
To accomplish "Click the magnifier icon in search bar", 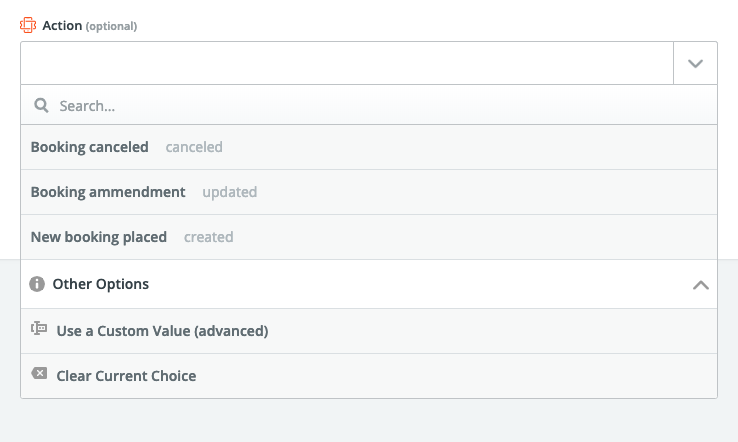I will (x=41, y=105).
